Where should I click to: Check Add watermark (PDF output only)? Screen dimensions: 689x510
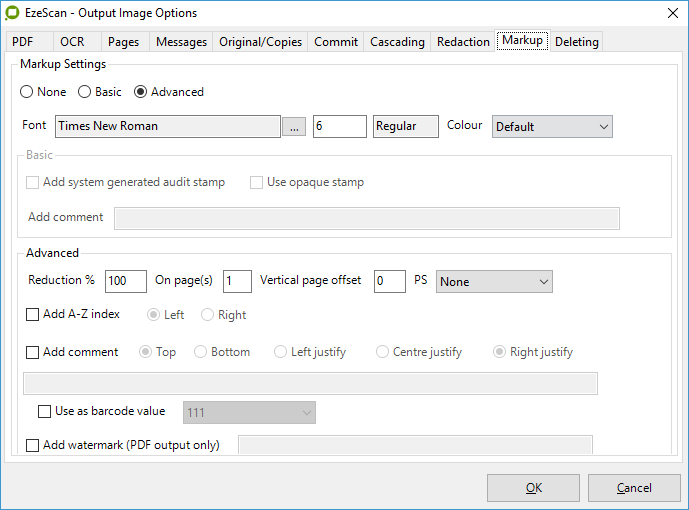click(x=33, y=445)
